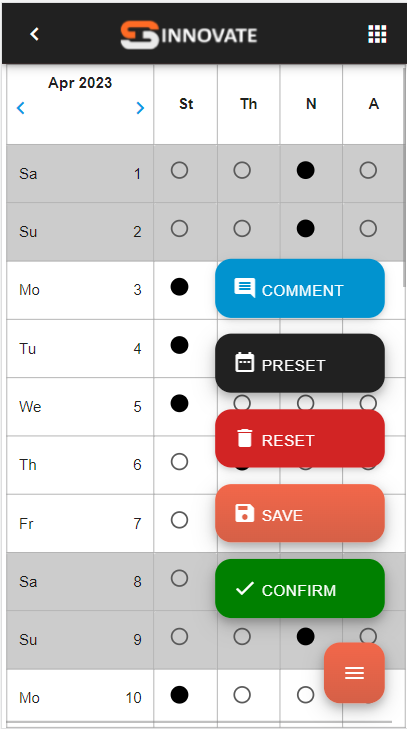Click the floppy disk SAVE icon
This screenshot has width=407, height=729.
pyautogui.click(x=244, y=513)
